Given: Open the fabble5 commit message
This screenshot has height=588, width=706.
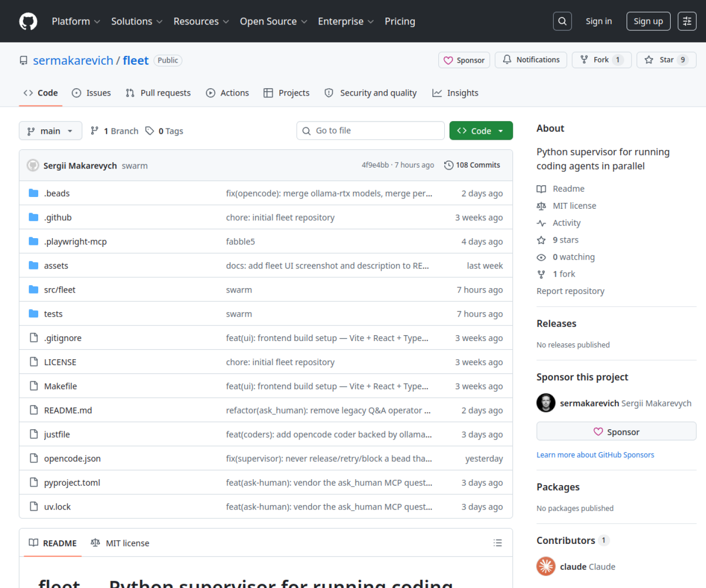Looking at the screenshot, I should [241, 242].
